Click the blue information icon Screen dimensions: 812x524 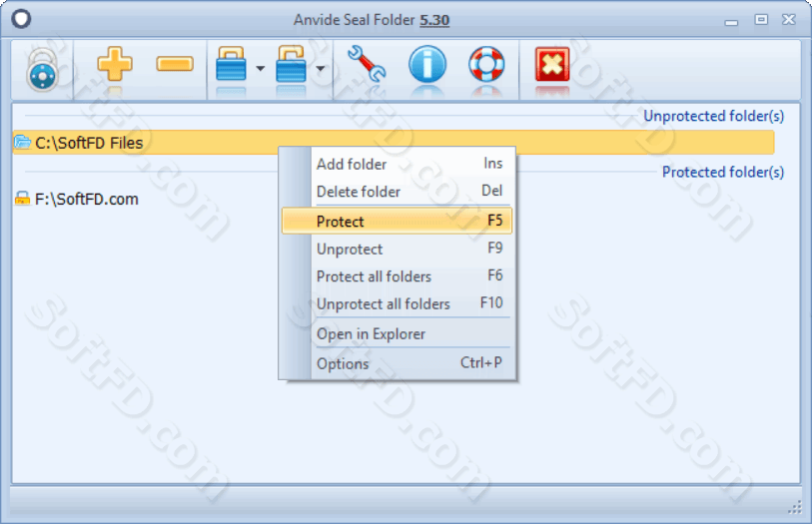click(x=427, y=64)
